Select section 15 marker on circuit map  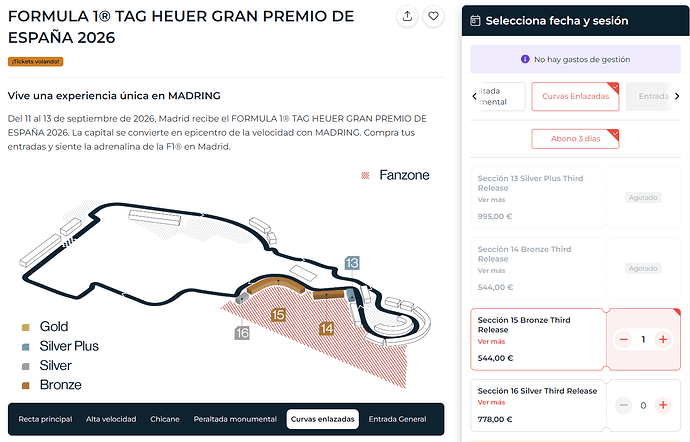click(x=279, y=315)
